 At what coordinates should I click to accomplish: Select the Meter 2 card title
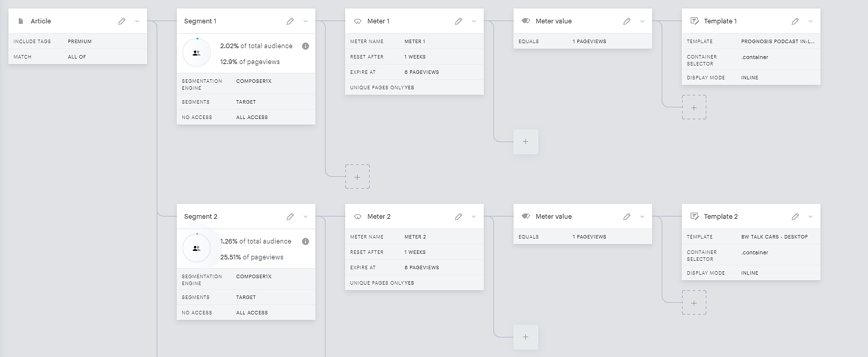[379, 217]
